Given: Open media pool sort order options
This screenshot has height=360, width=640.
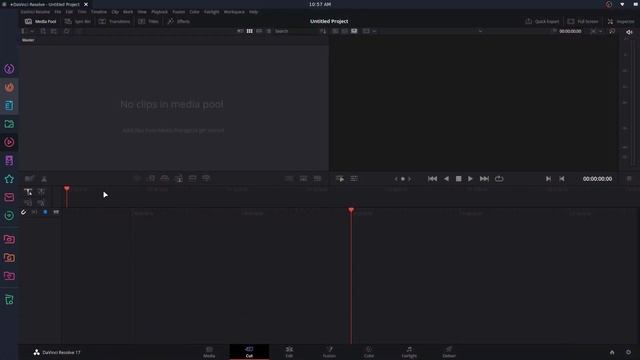Looking at the screenshot, I should click(323, 31).
